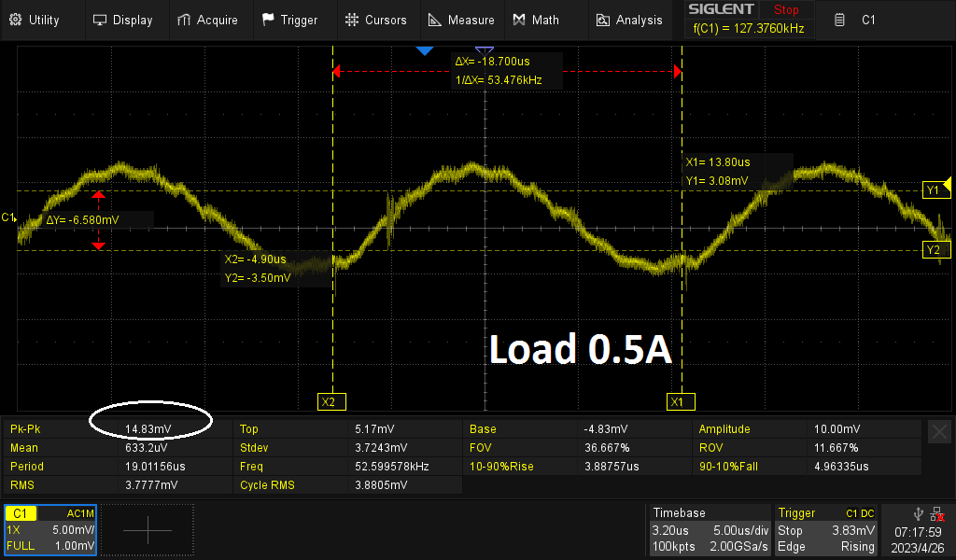This screenshot has height=560, width=956.
Task: Click the X2= -4.90us cursor label
Action: tap(256, 259)
